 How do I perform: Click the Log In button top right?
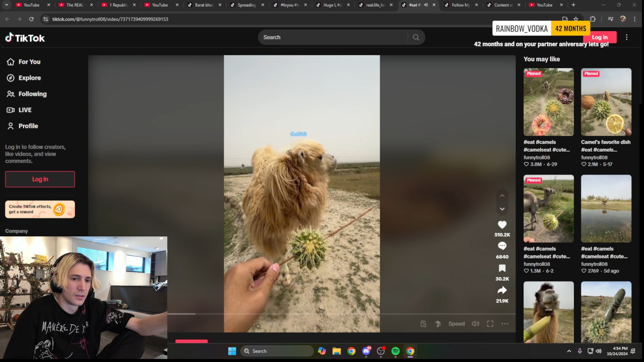600,37
